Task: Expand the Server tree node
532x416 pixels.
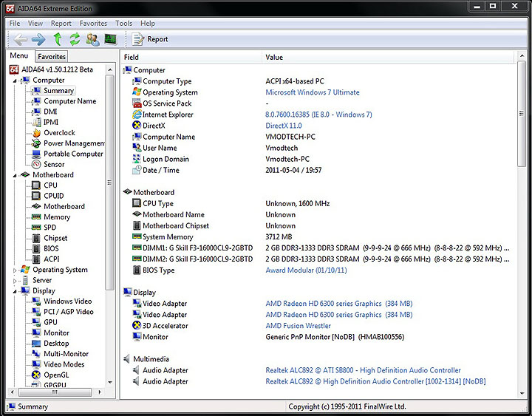Action: [15, 281]
